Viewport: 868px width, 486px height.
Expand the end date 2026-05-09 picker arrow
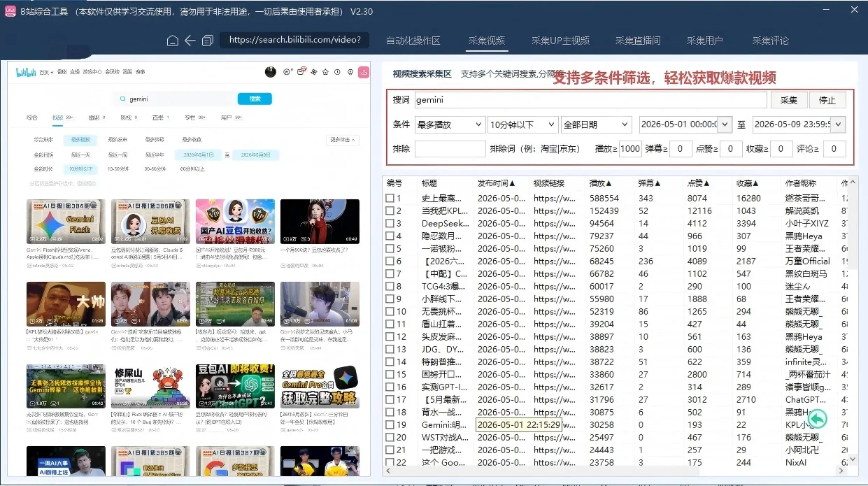(839, 124)
